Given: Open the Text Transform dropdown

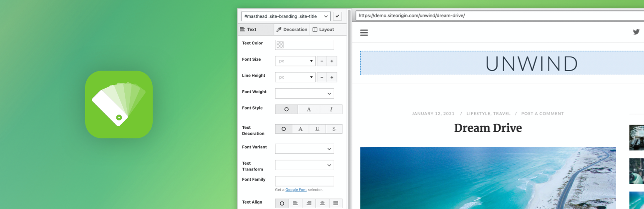Looking at the screenshot, I should pyautogui.click(x=304, y=165).
